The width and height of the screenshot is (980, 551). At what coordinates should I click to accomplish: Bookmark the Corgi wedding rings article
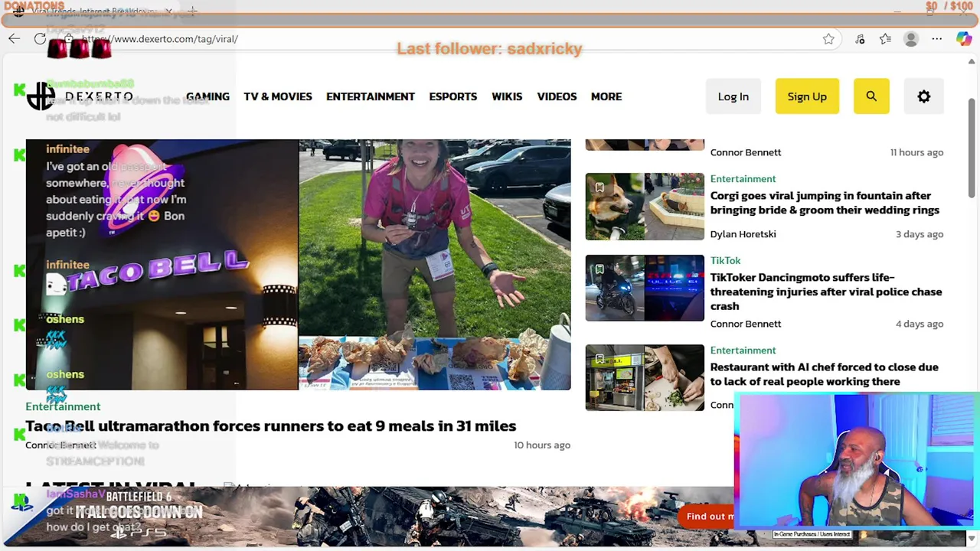[599, 187]
